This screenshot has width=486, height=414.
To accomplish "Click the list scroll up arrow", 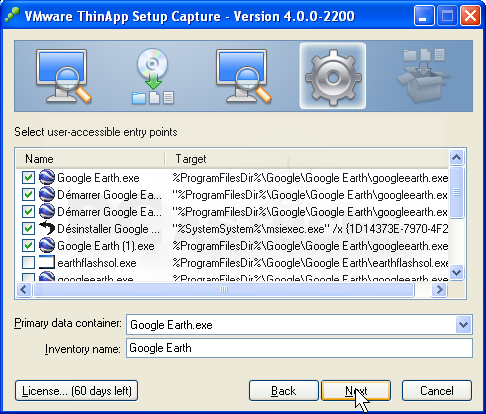I will [x=456, y=157].
